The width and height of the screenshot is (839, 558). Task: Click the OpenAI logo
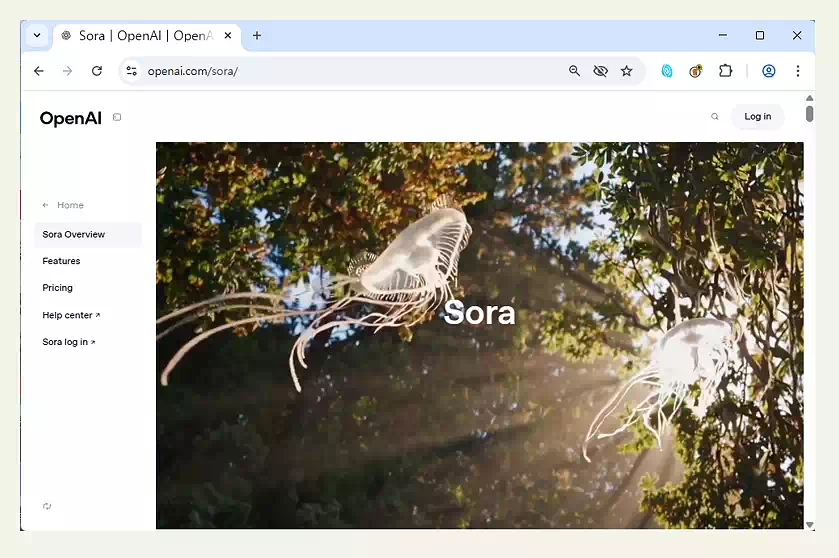point(70,118)
